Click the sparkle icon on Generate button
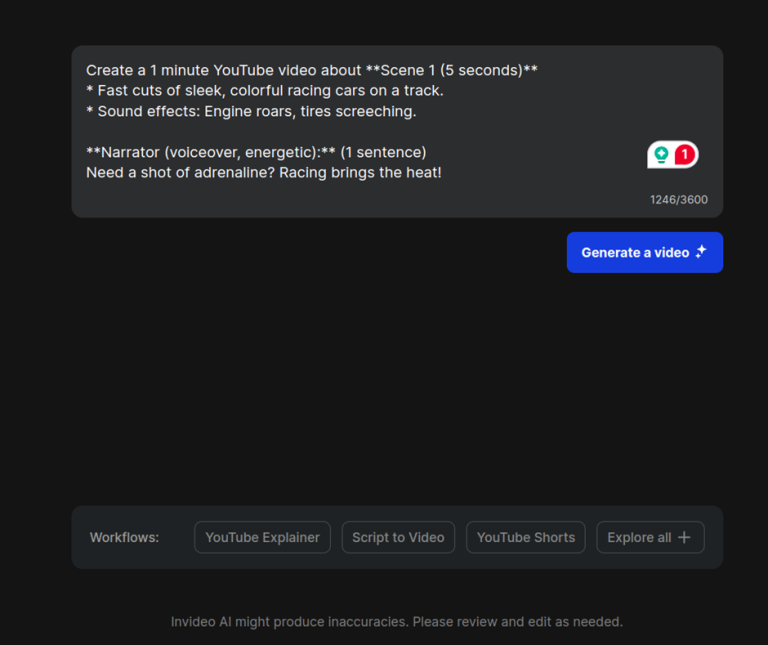 pos(701,252)
